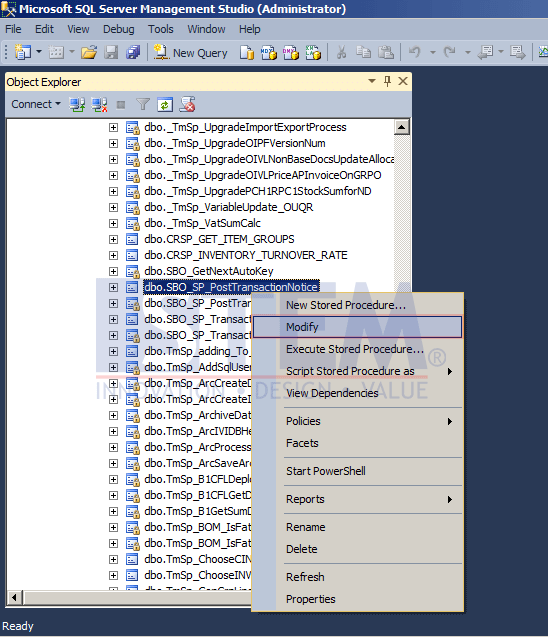Click the Undo arrow icon
The height and width of the screenshot is (637, 548).
tap(415, 52)
